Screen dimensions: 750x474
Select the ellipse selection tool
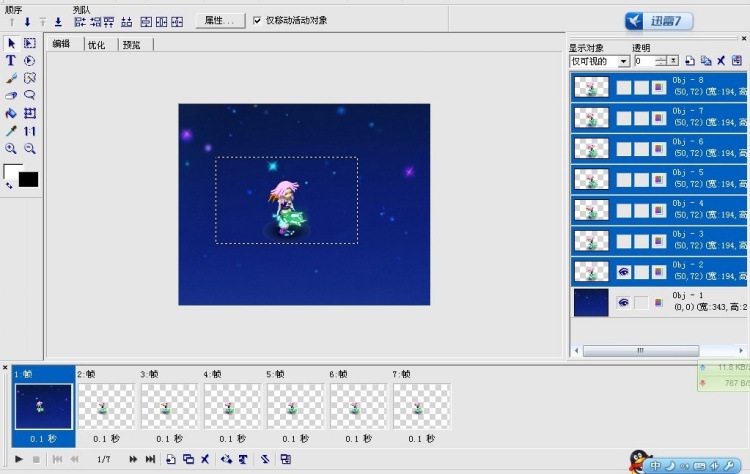point(30,61)
